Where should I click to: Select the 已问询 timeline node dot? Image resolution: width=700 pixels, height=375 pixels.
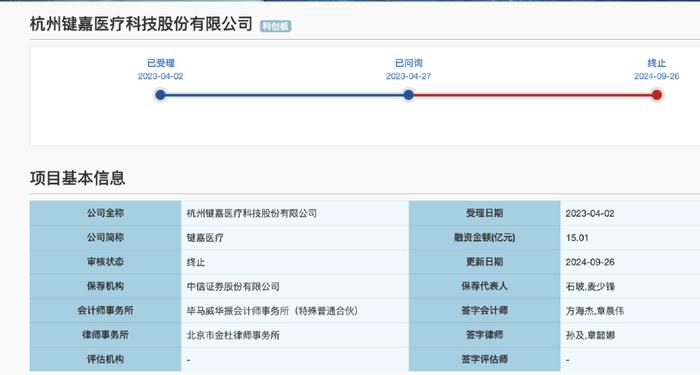coord(408,95)
